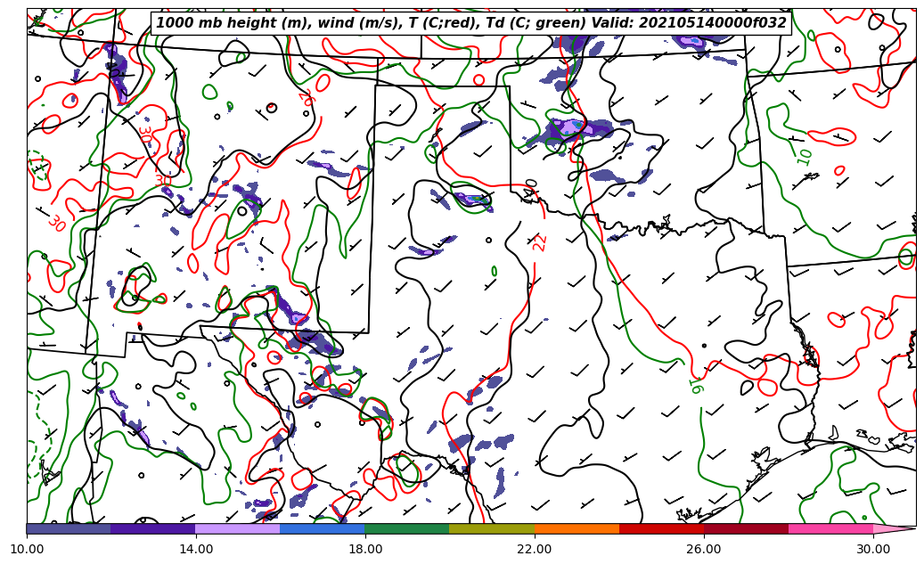Click the black 140 height contour label
924x564 pixels.
[531, 191]
